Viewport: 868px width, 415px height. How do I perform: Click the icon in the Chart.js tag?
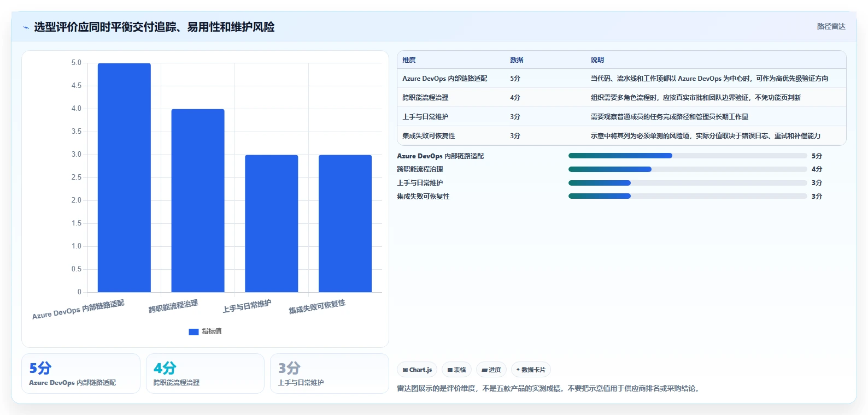(405, 370)
